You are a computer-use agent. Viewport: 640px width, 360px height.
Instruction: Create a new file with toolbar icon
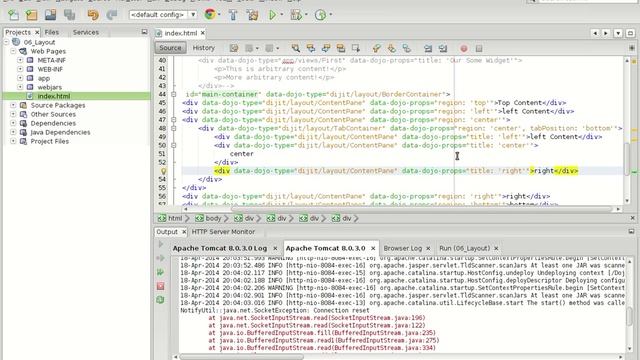[13, 15]
